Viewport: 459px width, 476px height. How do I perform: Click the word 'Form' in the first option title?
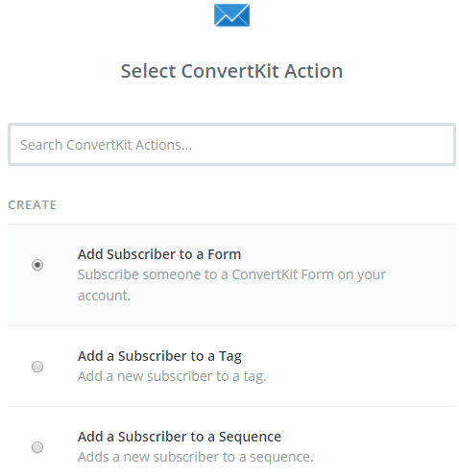[x=225, y=254]
